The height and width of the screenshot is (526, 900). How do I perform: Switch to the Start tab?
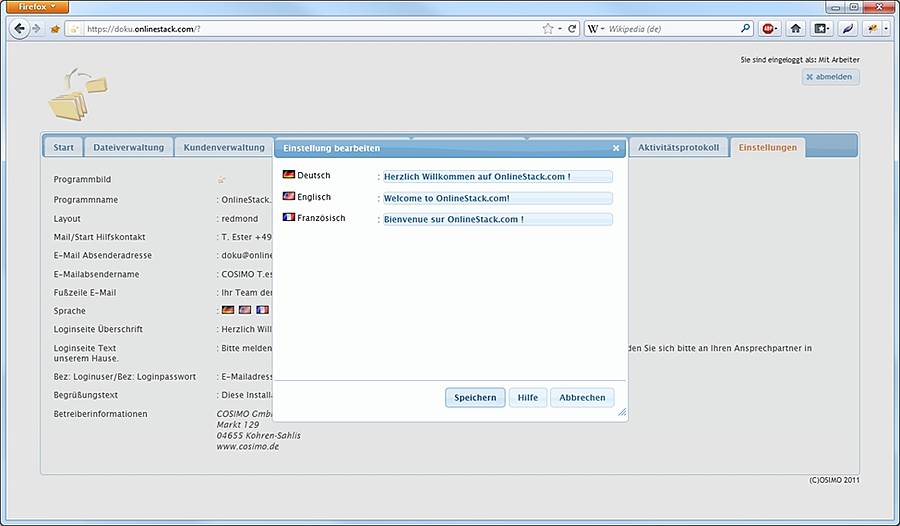coord(63,148)
